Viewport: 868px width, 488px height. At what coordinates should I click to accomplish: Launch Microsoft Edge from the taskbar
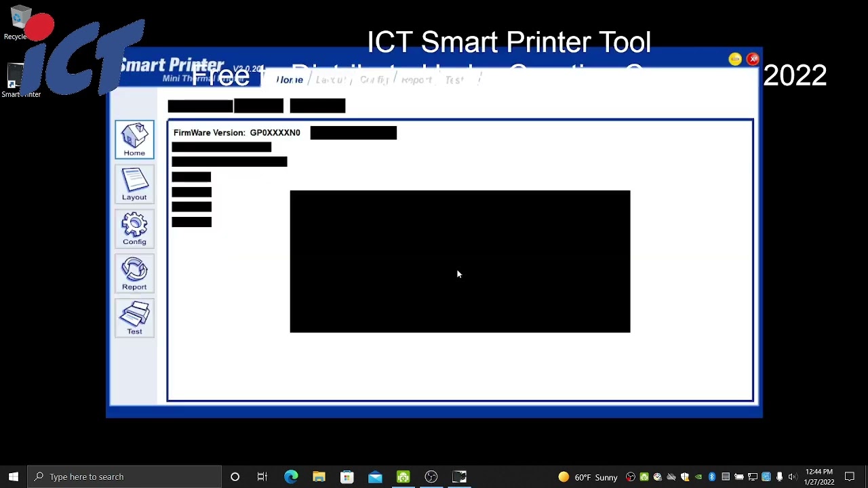[x=291, y=476]
